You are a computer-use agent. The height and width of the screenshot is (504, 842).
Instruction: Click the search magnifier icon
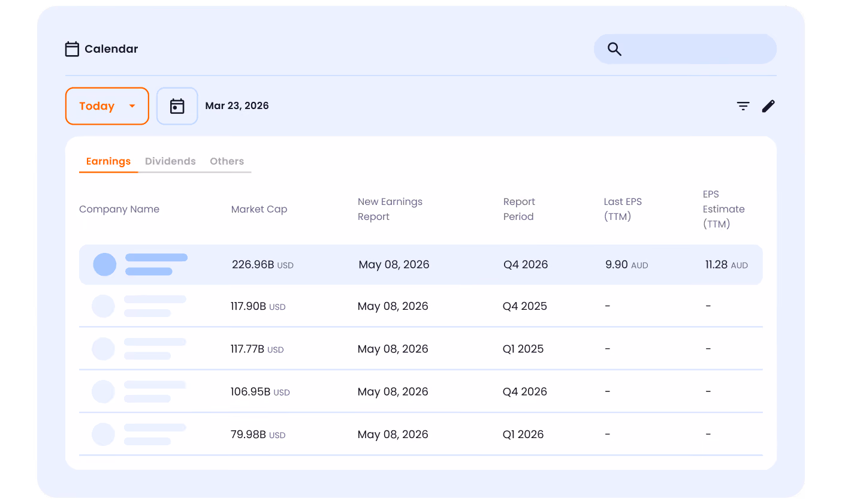[x=614, y=49]
